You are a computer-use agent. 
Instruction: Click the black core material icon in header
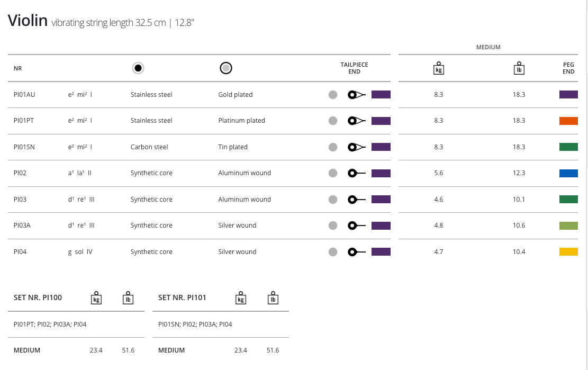(138, 68)
